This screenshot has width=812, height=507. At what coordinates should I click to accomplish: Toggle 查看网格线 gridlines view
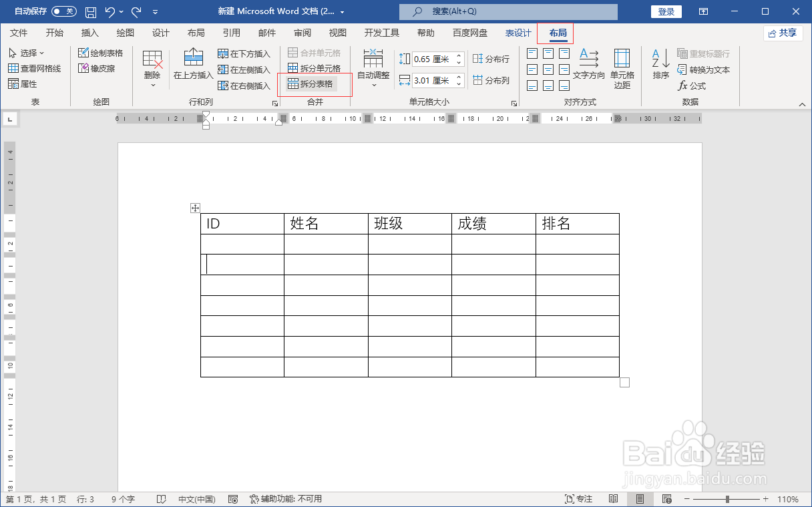tap(34, 68)
